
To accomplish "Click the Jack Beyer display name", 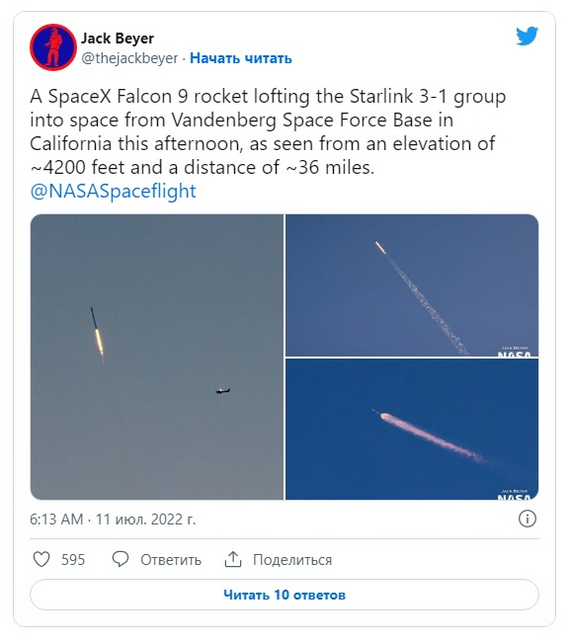I will click(117, 38).
